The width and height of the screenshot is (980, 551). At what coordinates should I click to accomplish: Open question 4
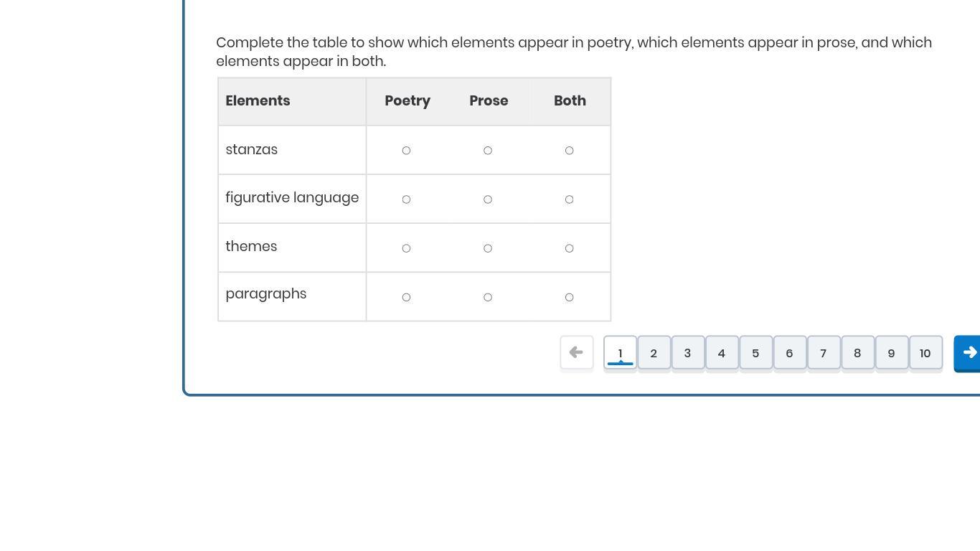coord(722,353)
